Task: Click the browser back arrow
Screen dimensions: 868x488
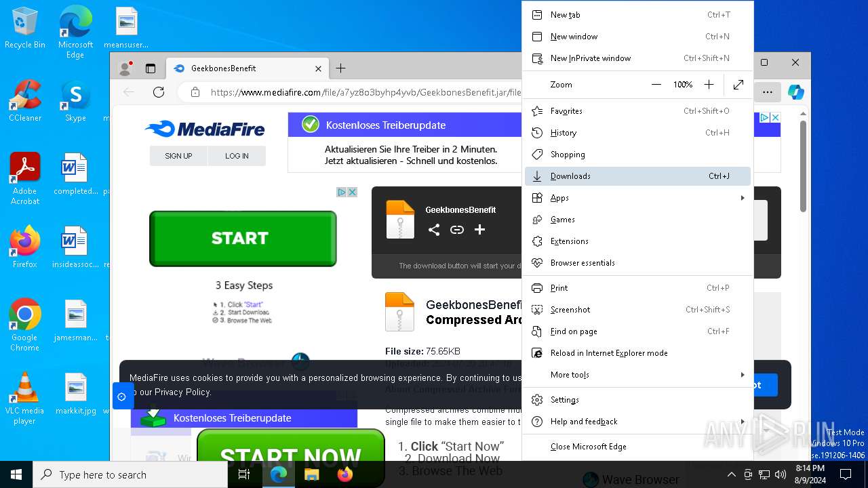Action: (x=129, y=92)
